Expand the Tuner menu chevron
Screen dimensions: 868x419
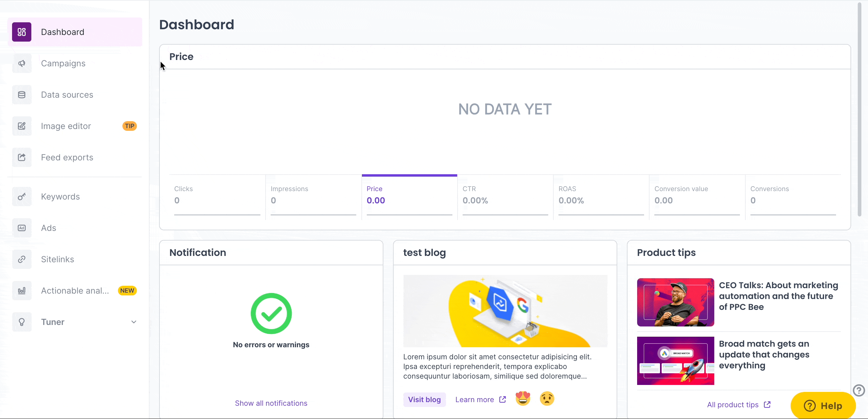[134, 322]
